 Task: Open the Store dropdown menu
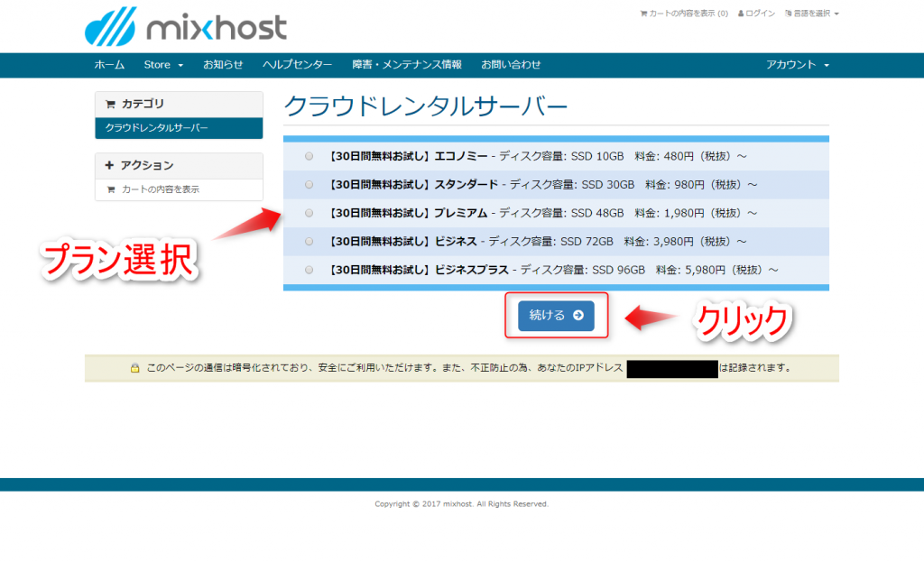(163, 65)
